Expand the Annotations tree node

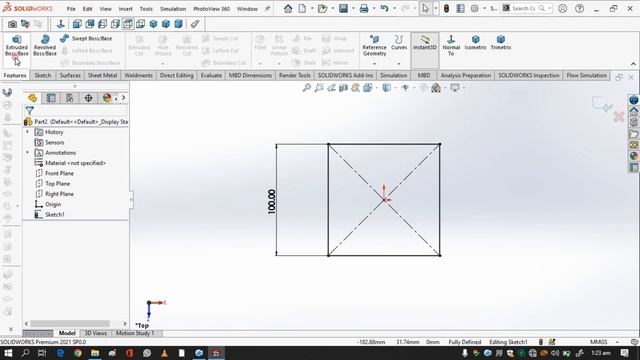point(27,153)
